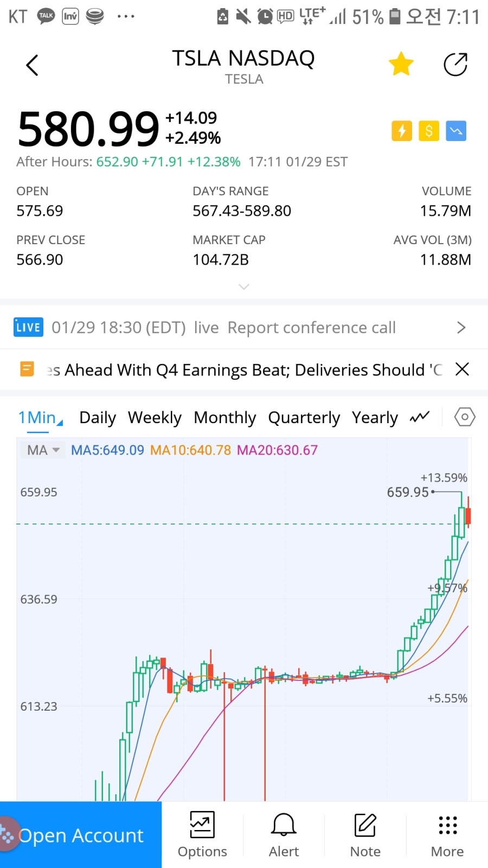Open the Options tab
Viewport: 488px width, 868px height.
click(x=202, y=835)
